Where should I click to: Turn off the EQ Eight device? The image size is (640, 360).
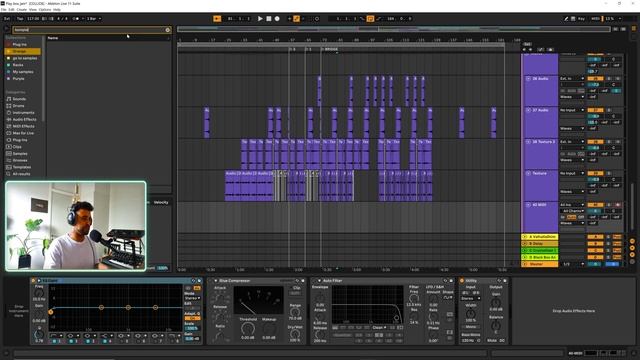coord(33,281)
